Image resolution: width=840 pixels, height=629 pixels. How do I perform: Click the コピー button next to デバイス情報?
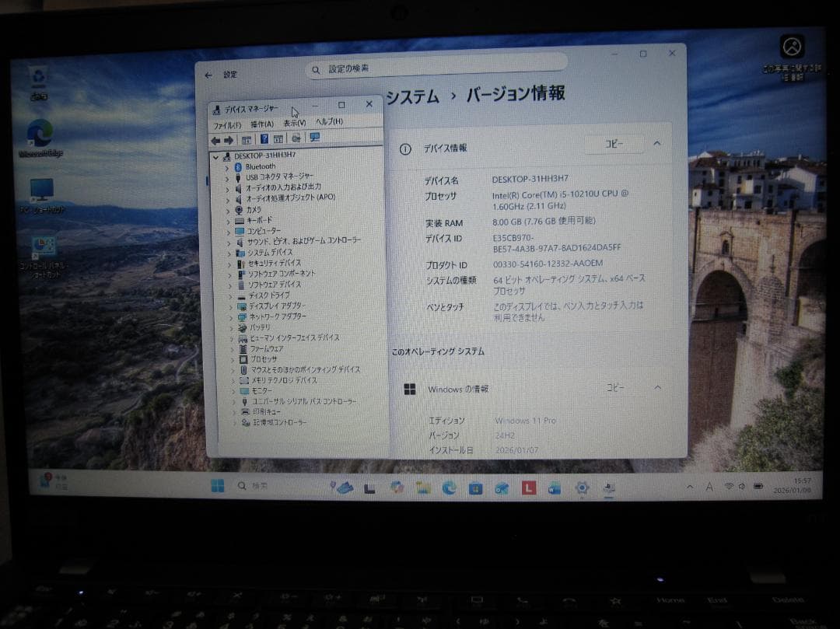pyautogui.click(x=612, y=145)
